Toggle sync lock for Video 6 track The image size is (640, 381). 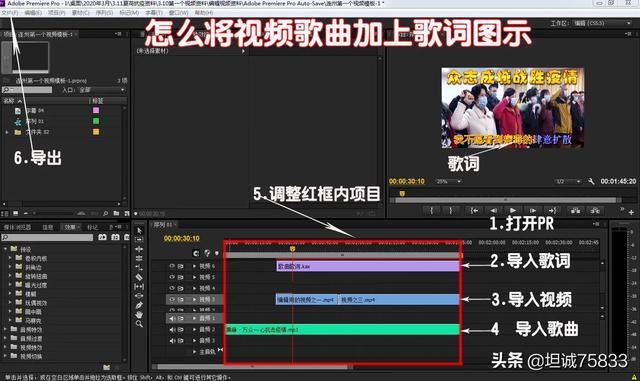tap(180, 266)
